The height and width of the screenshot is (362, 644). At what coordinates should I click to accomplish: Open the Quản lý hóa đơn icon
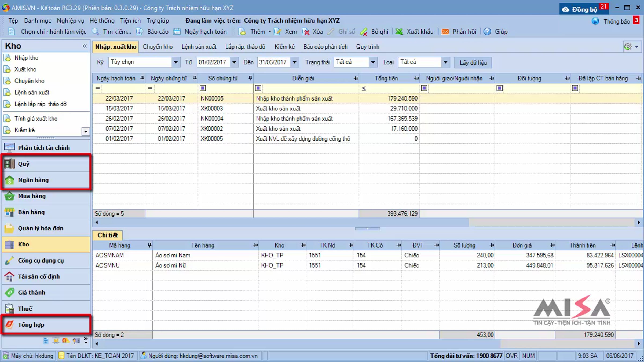[x=10, y=228]
